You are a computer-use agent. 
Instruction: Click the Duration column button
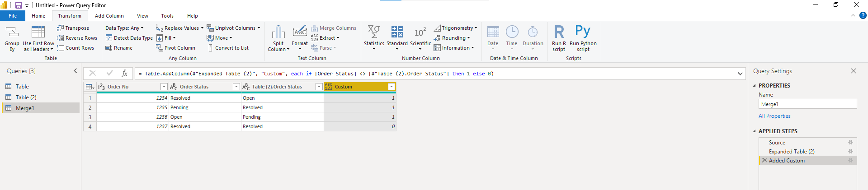pos(533,38)
